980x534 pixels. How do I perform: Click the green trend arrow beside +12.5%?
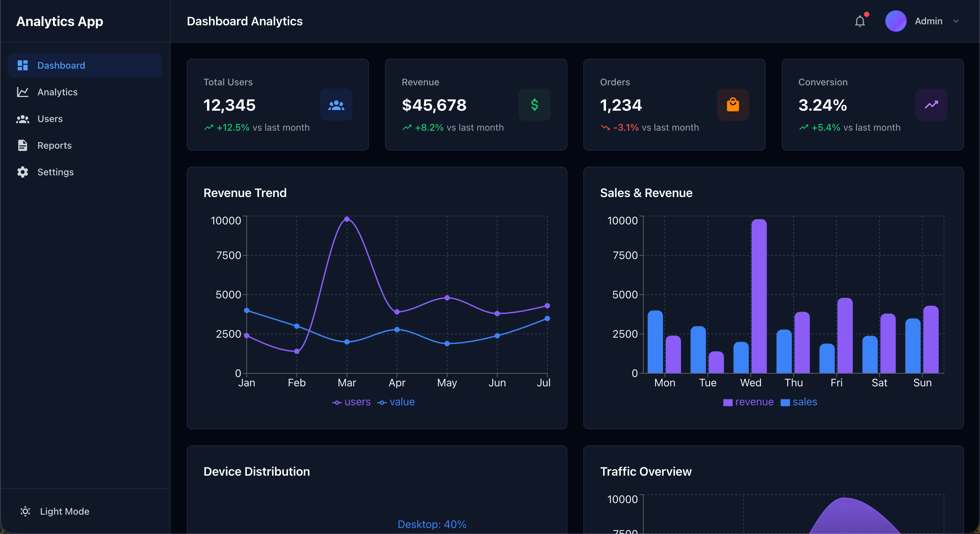(x=208, y=127)
